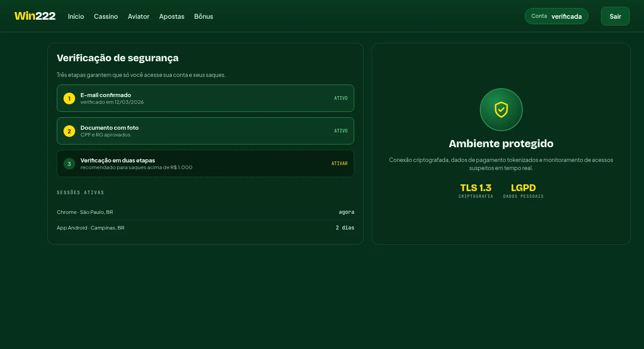
Task: Click the LGPD value
Action: click(x=523, y=188)
